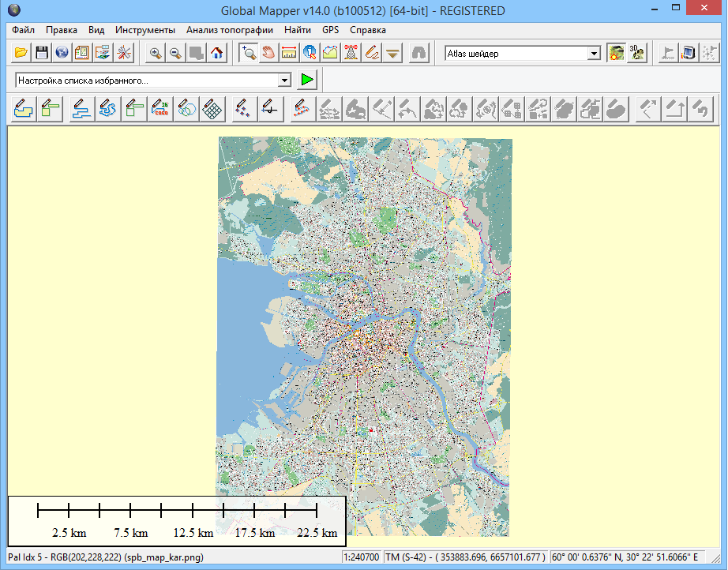Viewport: 728px width, 570px height.
Task: Open the Overlay Control Center icon
Action: tap(82, 54)
